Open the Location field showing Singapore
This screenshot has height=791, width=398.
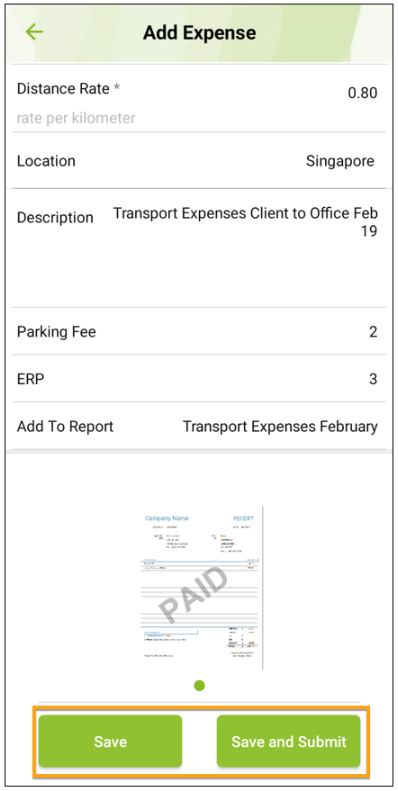[199, 161]
